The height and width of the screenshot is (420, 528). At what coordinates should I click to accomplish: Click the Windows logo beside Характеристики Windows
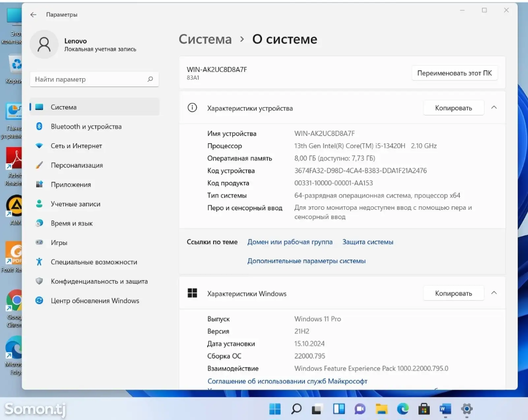coord(192,293)
